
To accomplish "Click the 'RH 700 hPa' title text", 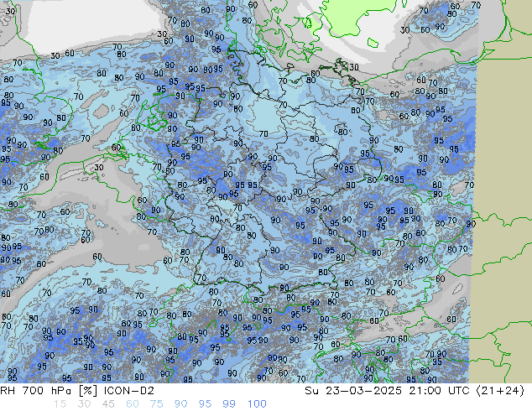I will click(35, 391).
